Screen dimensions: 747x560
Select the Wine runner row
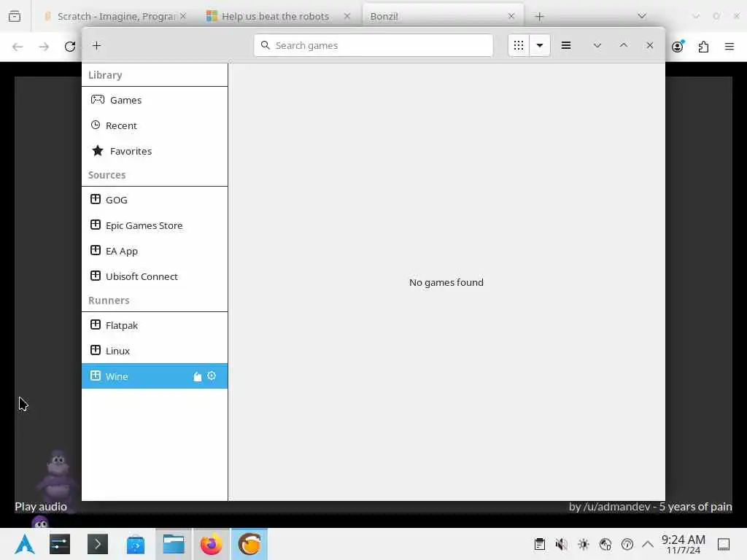tap(155, 376)
